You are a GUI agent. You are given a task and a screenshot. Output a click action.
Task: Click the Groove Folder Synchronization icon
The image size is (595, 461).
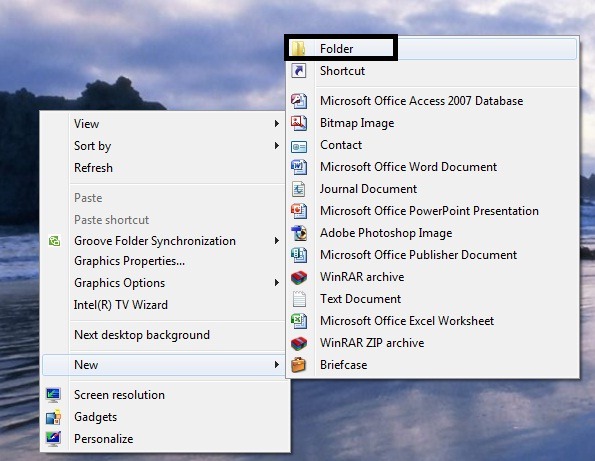[54, 241]
